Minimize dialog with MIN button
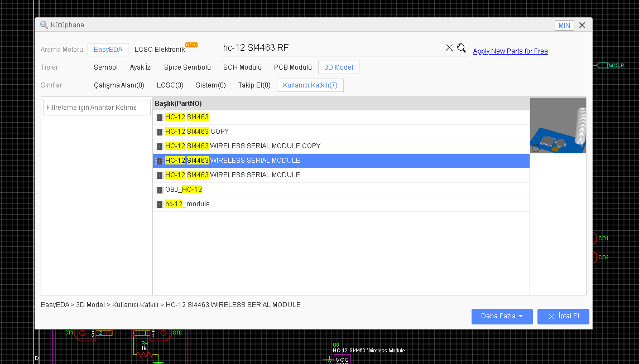The height and width of the screenshot is (364, 639). point(564,25)
